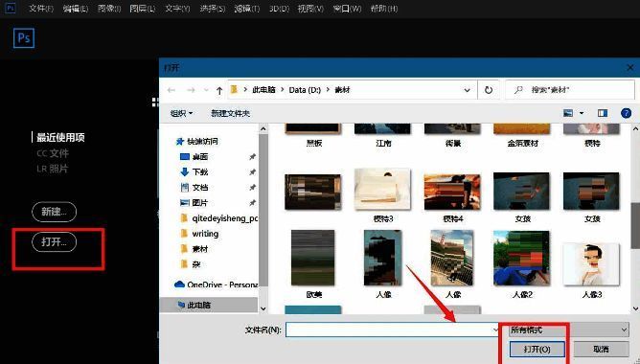
Task: Click Data (D:) in the address breadcrumb
Action: point(305,90)
